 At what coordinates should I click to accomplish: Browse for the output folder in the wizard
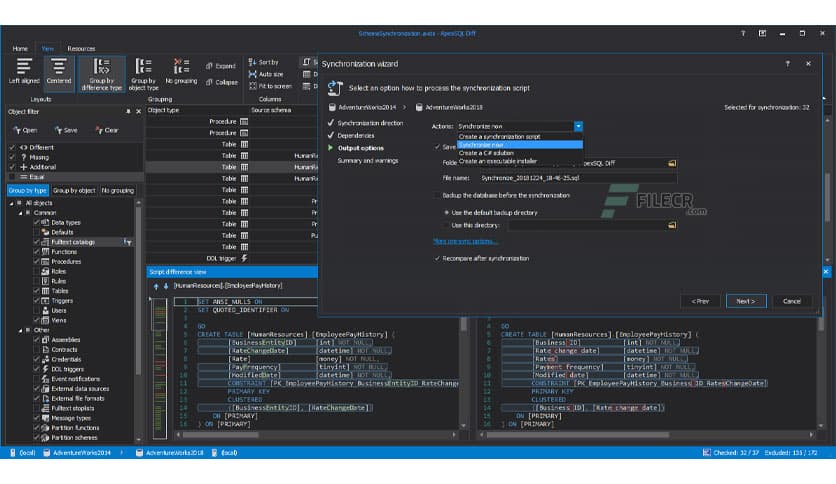pos(672,163)
